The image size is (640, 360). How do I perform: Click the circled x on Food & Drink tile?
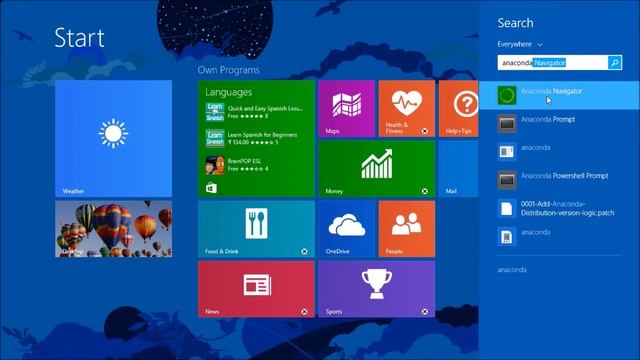(x=304, y=251)
